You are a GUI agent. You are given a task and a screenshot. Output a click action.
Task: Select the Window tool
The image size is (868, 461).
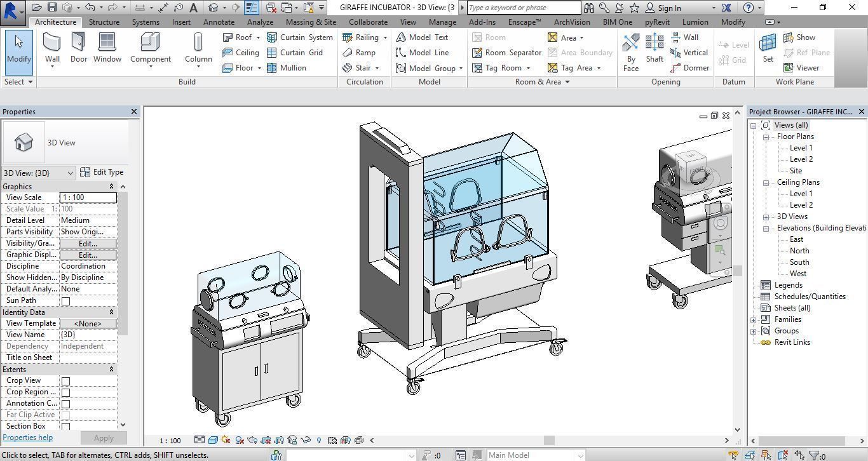107,48
